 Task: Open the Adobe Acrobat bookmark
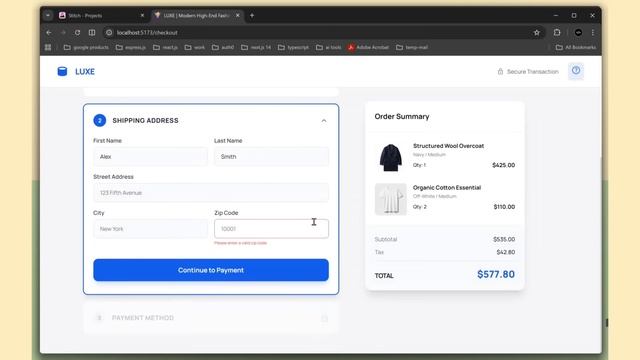point(368,47)
